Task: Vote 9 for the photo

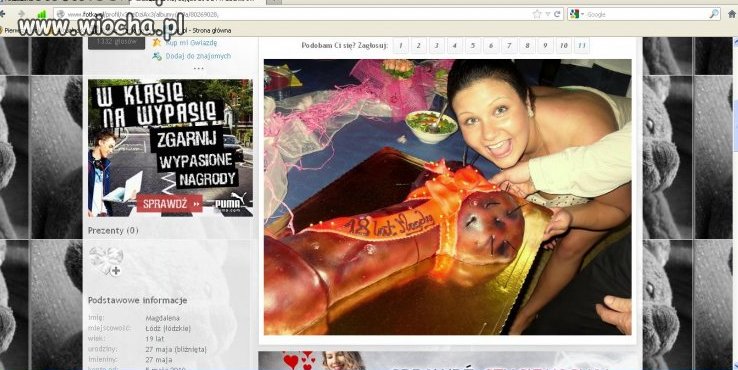Action: click(x=545, y=46)
